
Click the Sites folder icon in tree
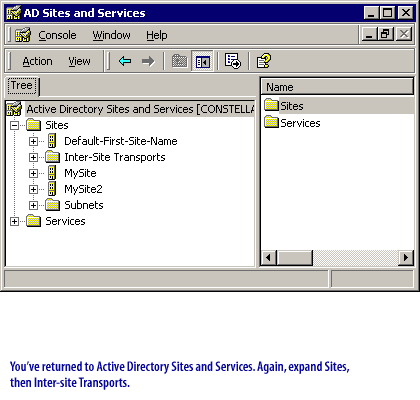point(33,125)
